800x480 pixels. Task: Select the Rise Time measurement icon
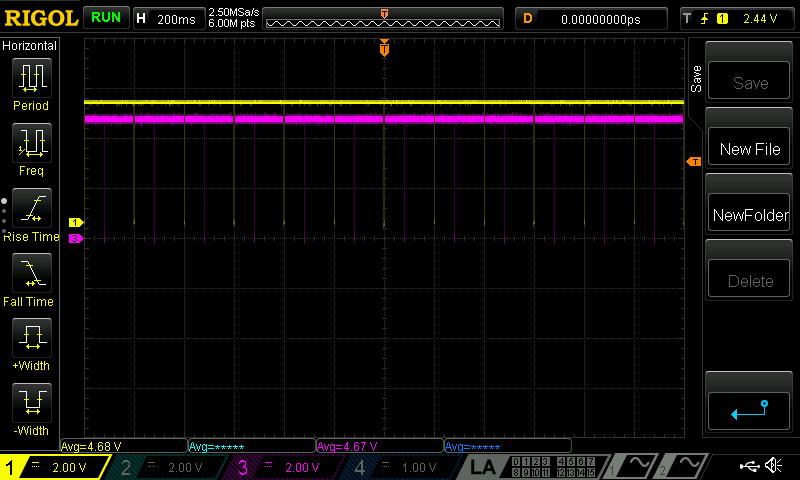tap(32, 208)
